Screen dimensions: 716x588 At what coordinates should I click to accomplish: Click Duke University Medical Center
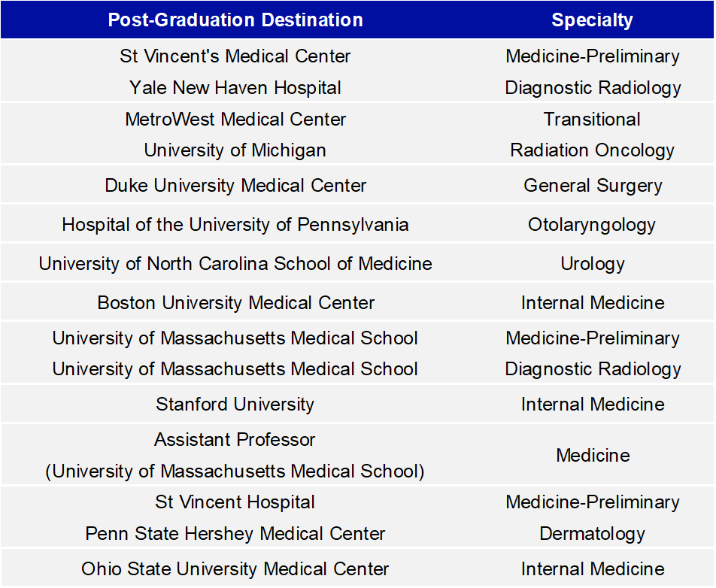coord(235,186)
